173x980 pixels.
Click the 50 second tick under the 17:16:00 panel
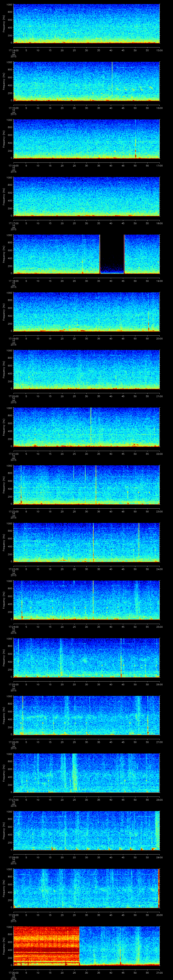(135, 166)
